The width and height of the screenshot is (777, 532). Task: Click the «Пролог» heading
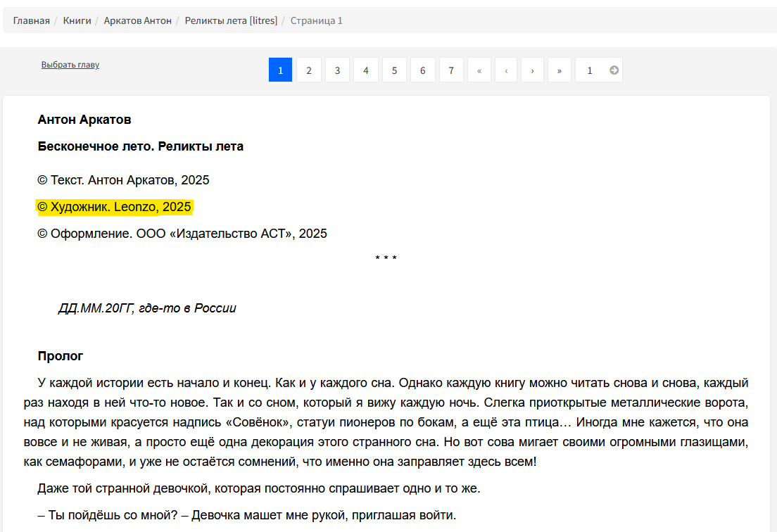[61, 356]
